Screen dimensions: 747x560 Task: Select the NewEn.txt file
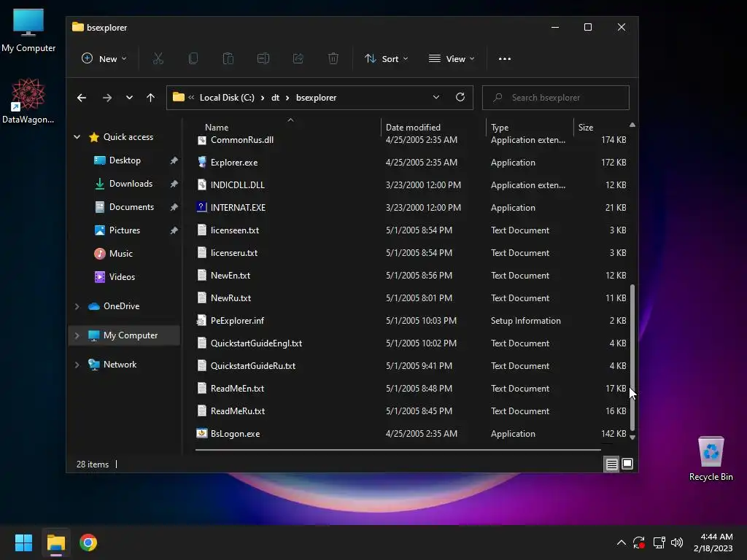click(411, 275)
